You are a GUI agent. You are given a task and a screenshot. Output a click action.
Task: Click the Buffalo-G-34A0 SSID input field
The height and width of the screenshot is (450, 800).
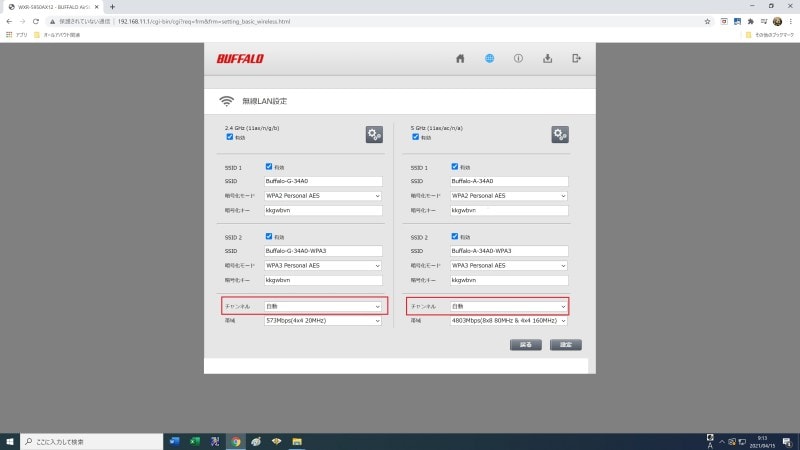(322, 181)
